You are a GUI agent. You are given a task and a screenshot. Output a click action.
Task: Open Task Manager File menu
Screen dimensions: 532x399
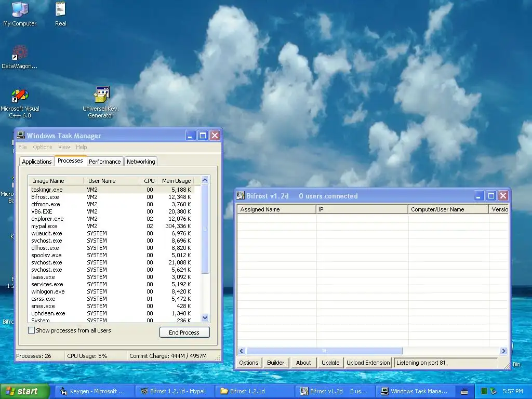tap(22, 147)
